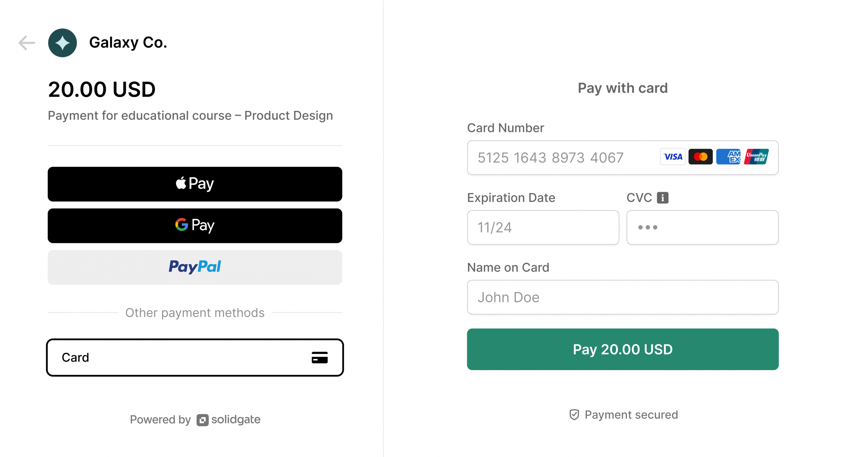Select the Apple Pay payment button

pos(195,184)
